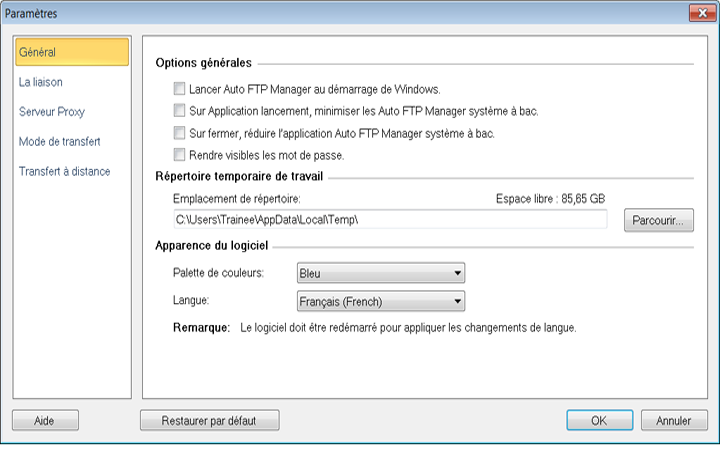Enable launching Auto FTP Manager at Windows startup
The image size is (720, 450).
point(180,89)
